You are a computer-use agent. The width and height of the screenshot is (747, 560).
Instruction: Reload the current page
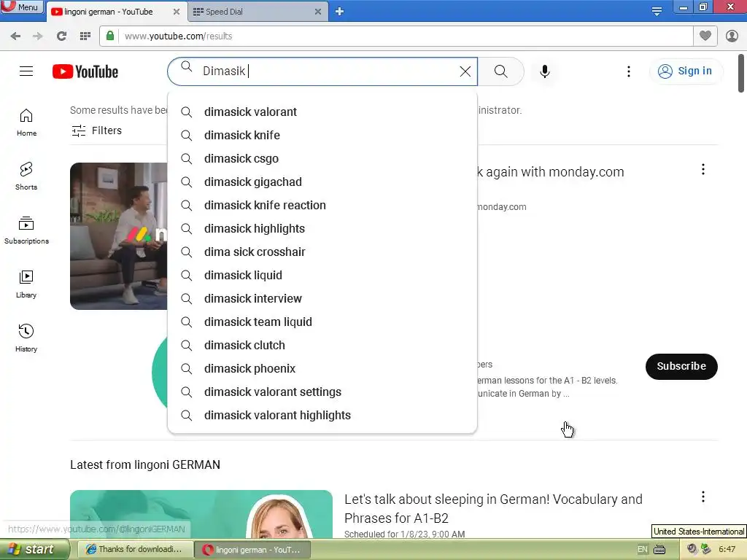(61, 36)
